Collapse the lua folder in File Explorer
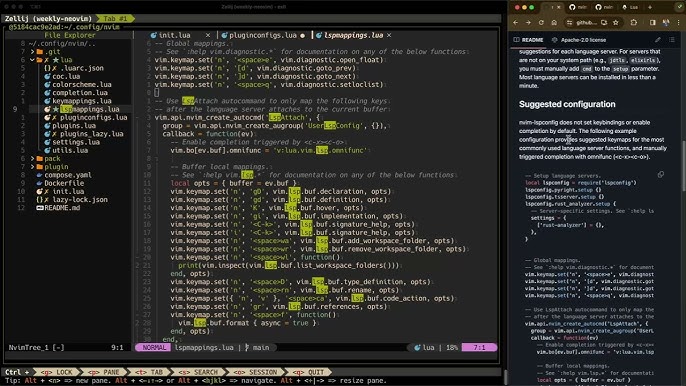This screenshot has height=386, width=686. click(x=32, y=60)
